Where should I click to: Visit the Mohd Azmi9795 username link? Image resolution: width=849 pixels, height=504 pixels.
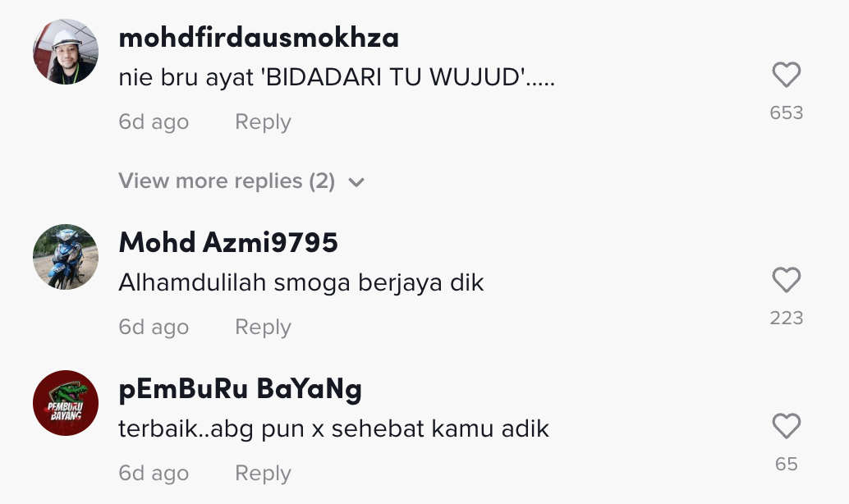(x=228, y=242)
